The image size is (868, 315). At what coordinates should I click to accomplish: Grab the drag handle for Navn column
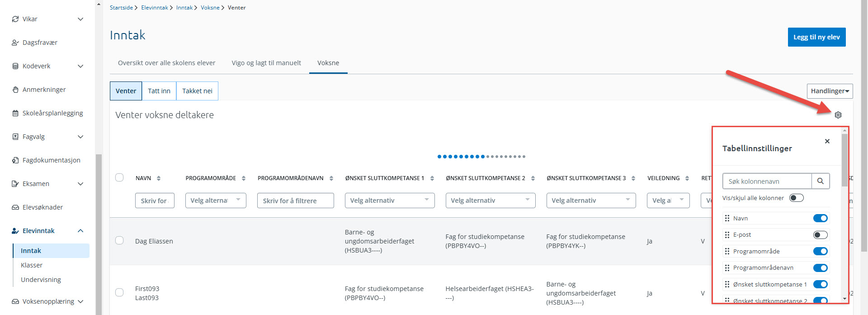tap(727, 218)
